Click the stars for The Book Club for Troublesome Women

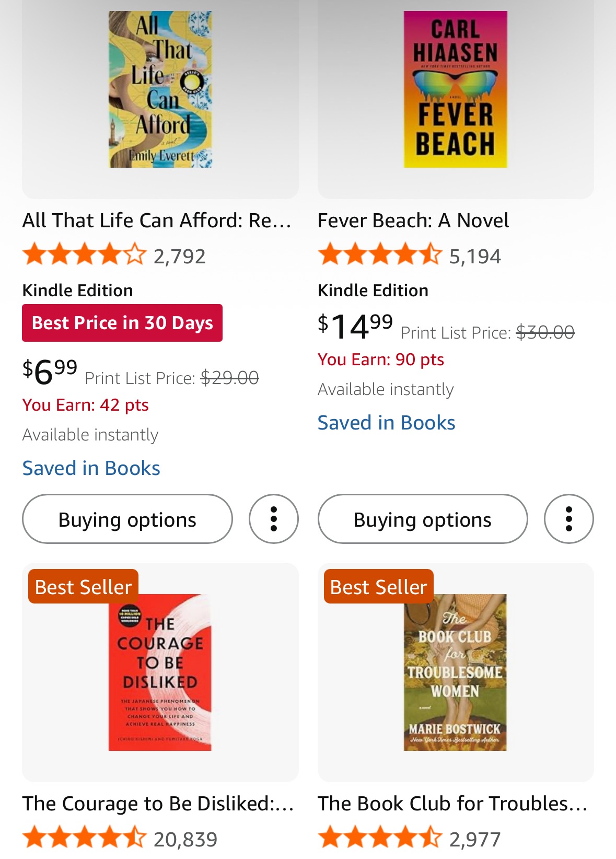click(x=380, y=838)
